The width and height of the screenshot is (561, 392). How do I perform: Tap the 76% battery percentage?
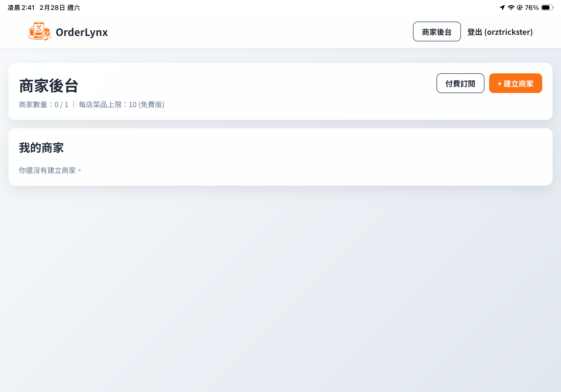(x=532, y=8)
